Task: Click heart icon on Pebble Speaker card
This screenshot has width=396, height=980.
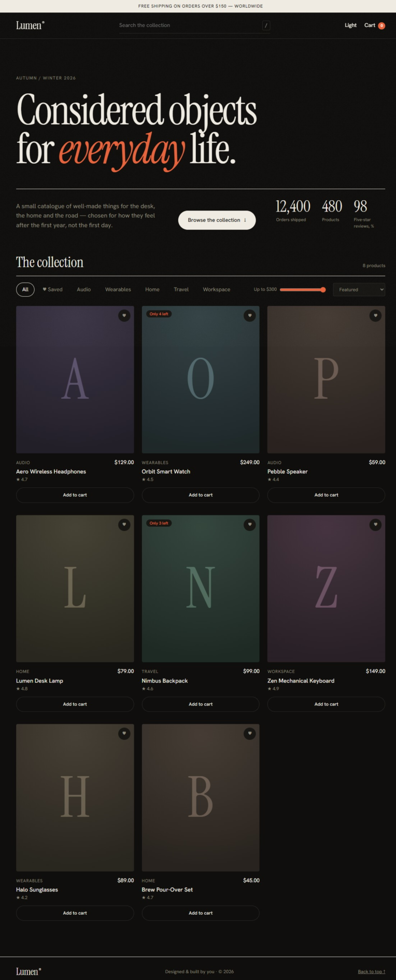Action: tap(376, 315)
